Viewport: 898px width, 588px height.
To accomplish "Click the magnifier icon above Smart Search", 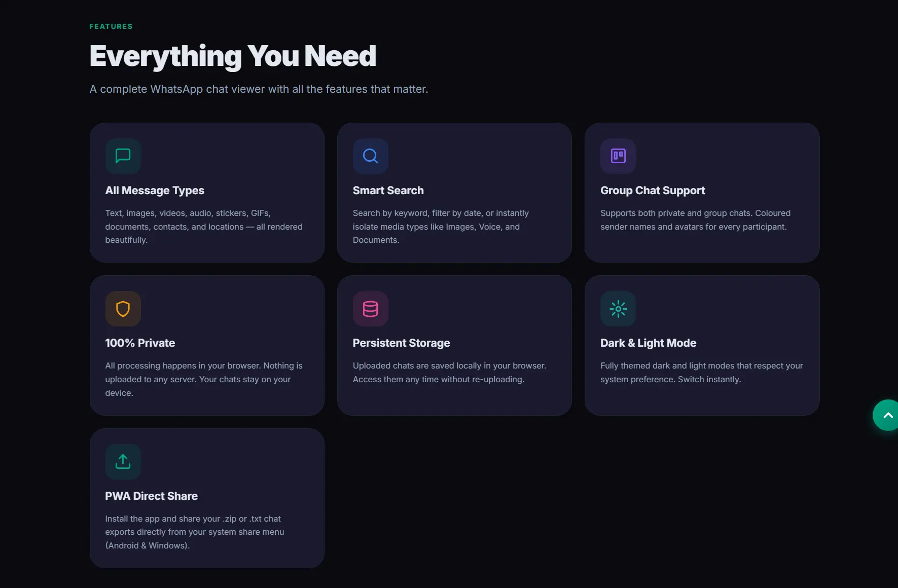I will pyautogui.click(x=370, y=156).
